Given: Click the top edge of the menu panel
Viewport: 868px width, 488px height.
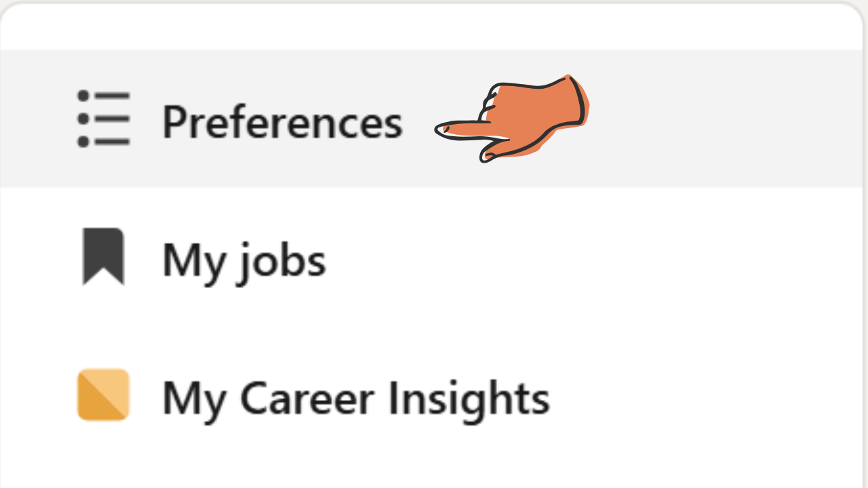Looking at the screenshot, I should coord(434,28).
